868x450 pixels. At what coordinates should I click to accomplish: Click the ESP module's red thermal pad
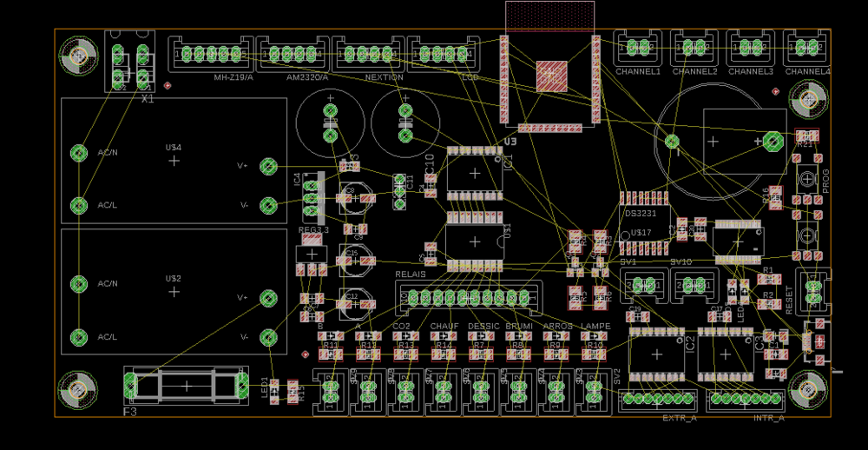[x=551, y=76]
